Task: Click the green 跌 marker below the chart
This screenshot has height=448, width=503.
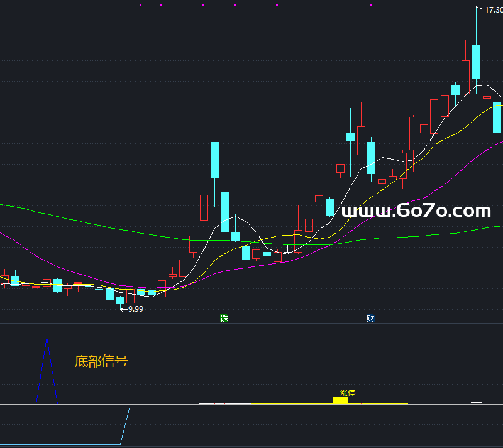Action: (224, 318)
